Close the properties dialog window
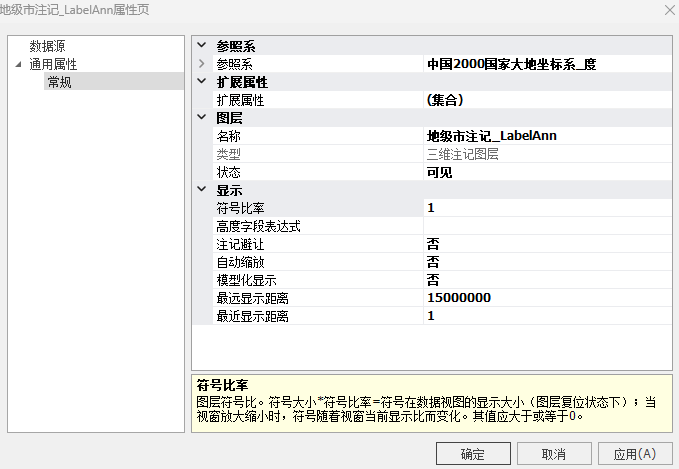The width and height of the screenshot is (679, 469). pos(668,9)
